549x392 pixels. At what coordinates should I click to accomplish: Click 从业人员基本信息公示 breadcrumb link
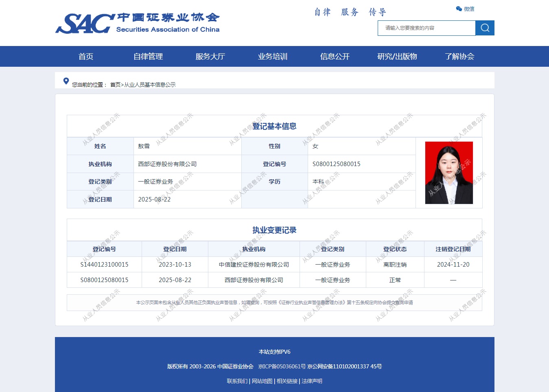click(x=150, y=85)
